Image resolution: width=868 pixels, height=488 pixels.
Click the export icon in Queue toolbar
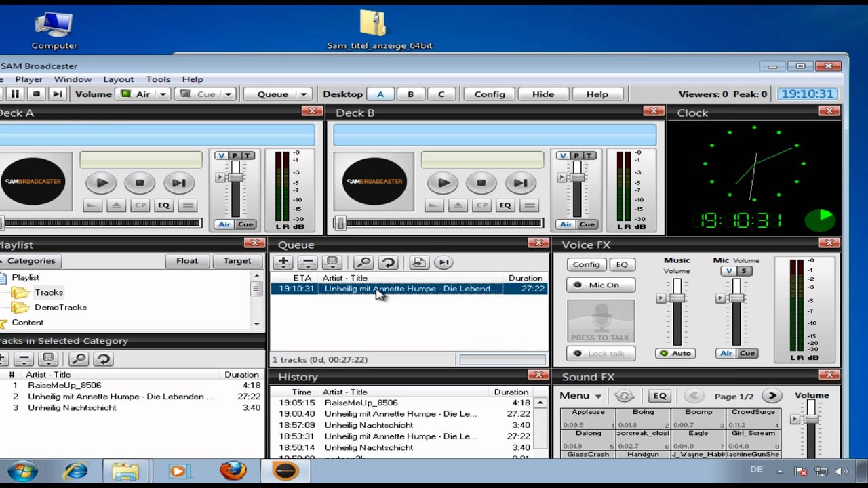(418, 262)
